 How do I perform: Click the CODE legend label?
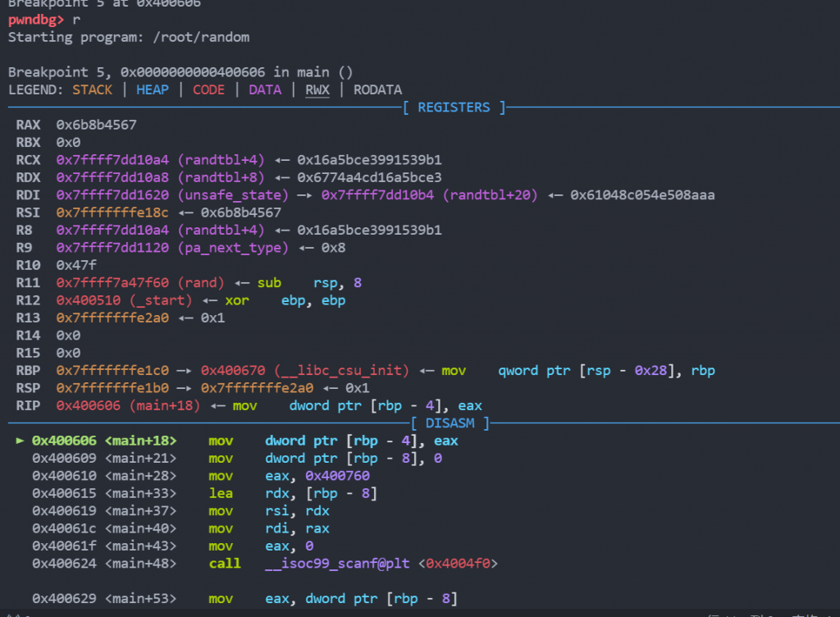[x=208, y=90]
